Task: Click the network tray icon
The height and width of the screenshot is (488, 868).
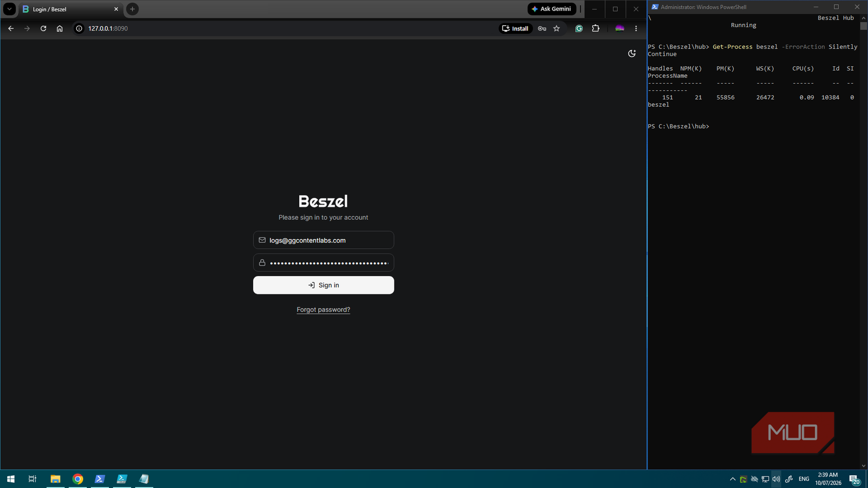Action: (x=765, y=479)
